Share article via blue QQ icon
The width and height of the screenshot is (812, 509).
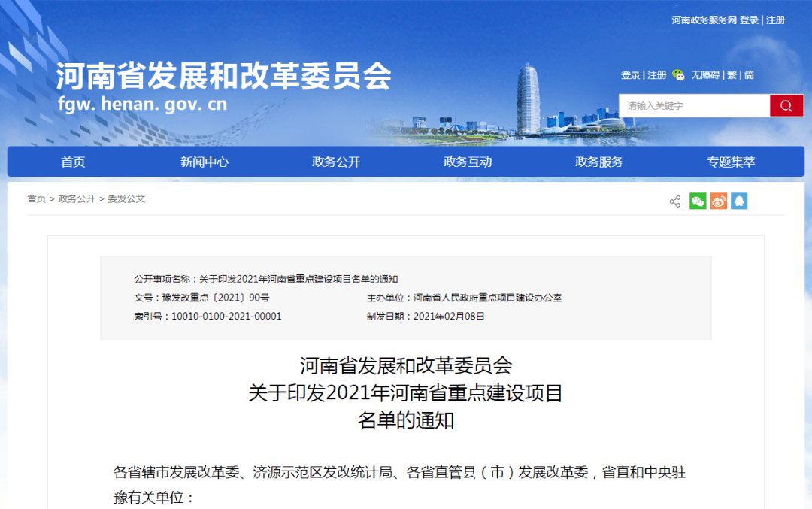click(x=739, y=201)
